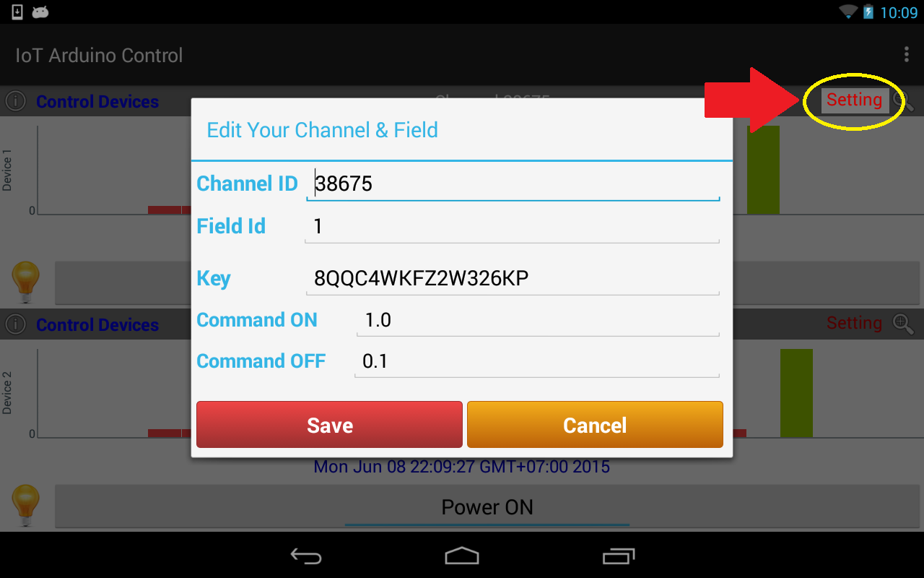This screenshot has height=578, width=924.
Task: Tap the Android back navigation icon
Action: coord(306,556)
